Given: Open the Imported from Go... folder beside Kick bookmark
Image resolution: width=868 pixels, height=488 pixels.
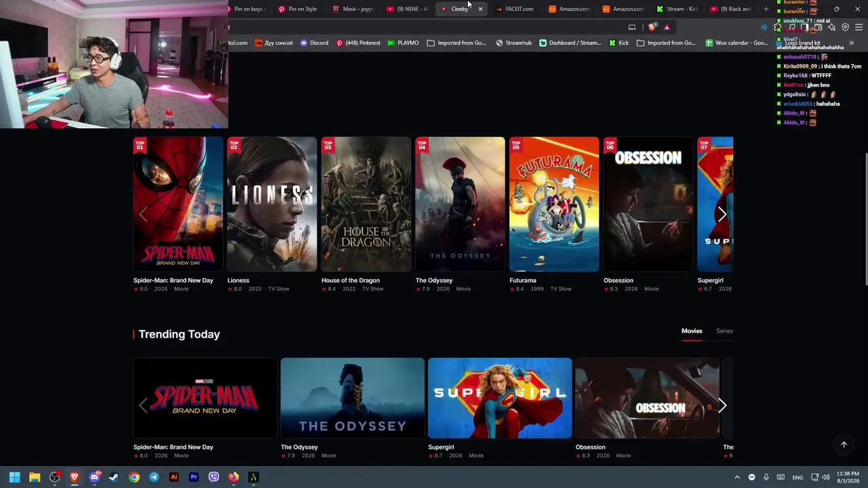Looking at the screenshot, I should [666, 43].
